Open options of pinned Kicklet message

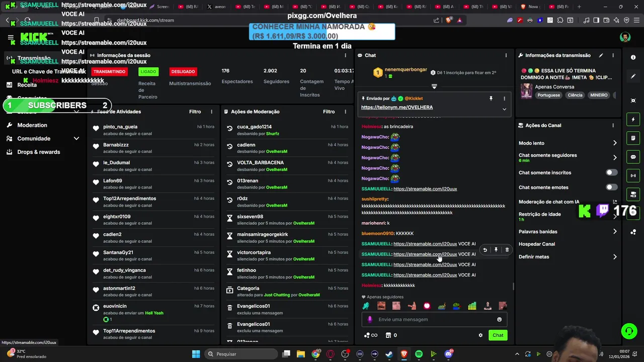pyautogui.click(x=504, y=99)
